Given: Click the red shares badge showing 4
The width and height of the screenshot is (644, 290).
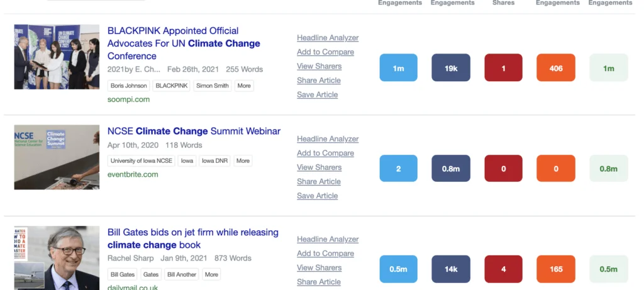Looking at the screenshot, I should click(504, 269).
